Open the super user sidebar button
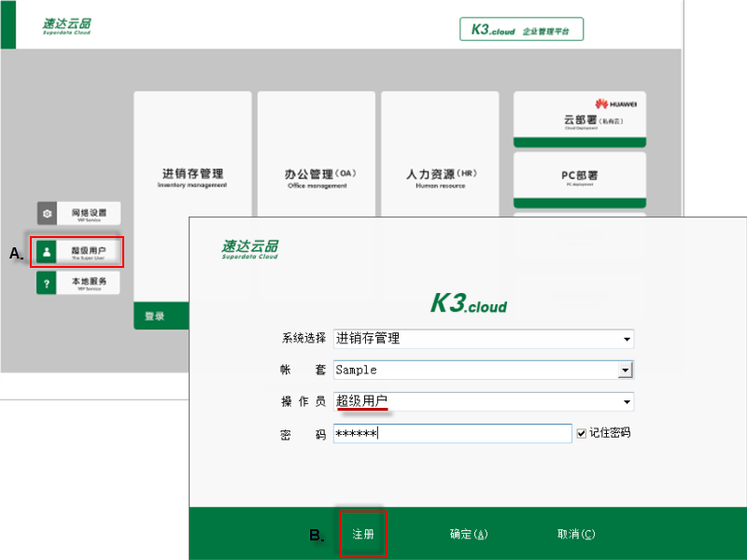Screen dimensions: 747x560 point(78,252)
